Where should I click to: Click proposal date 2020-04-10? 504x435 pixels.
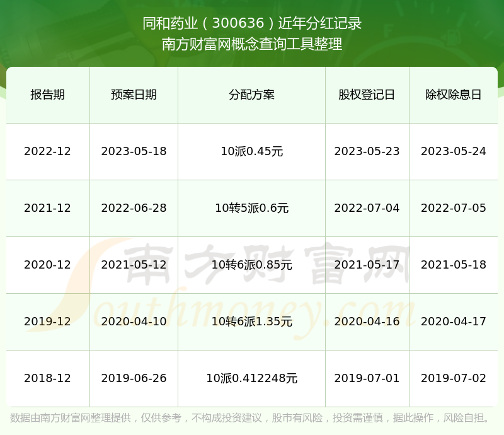tap(134, 321)
